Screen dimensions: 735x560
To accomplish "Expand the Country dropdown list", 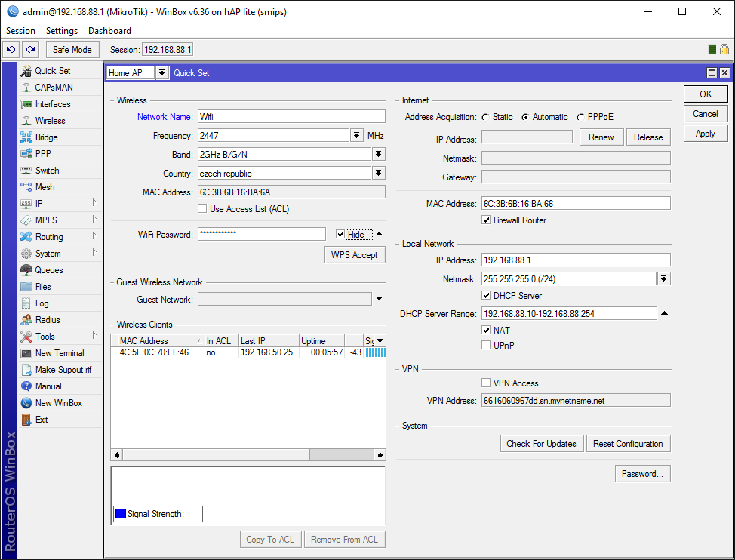I will click(x=378, y=174).
